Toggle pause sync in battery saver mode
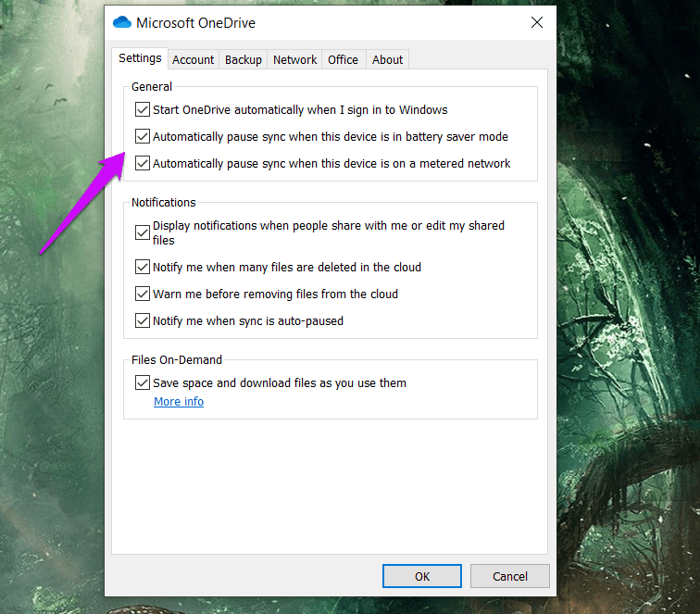 143,136
